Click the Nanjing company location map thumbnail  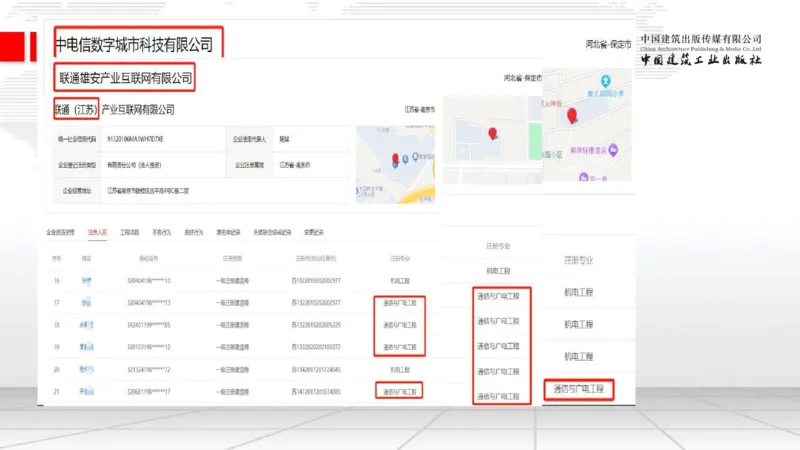click(395, 164)
